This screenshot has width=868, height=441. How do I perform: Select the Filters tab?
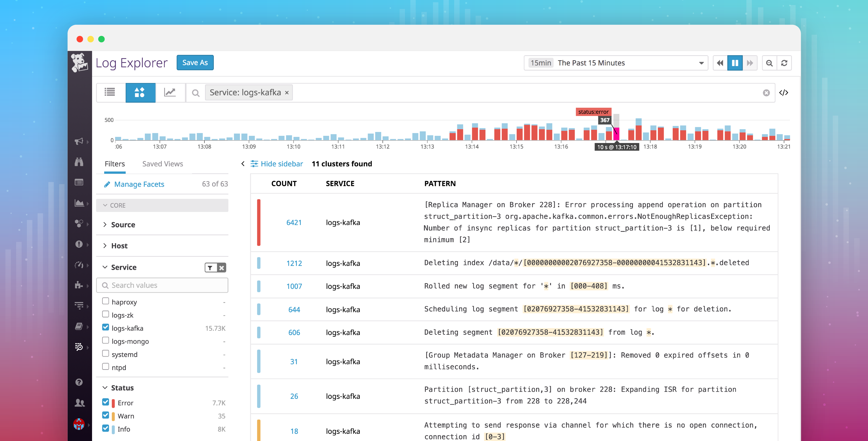115,164
